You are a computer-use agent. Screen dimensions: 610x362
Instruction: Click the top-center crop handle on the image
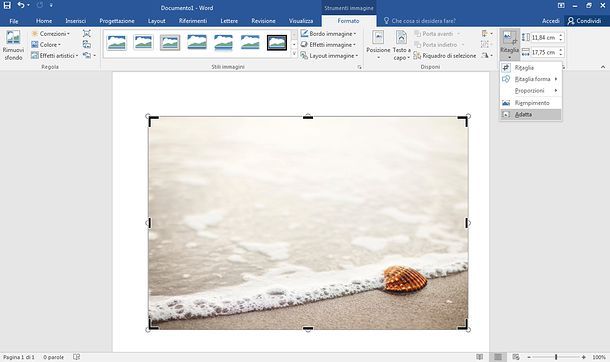(308, 117)
